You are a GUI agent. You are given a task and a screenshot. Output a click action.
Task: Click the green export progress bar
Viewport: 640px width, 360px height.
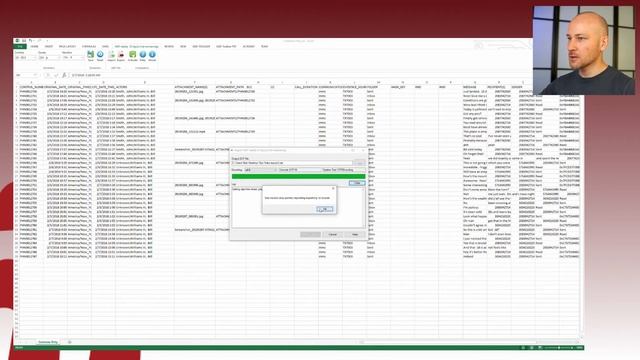(x=298, y=176)
